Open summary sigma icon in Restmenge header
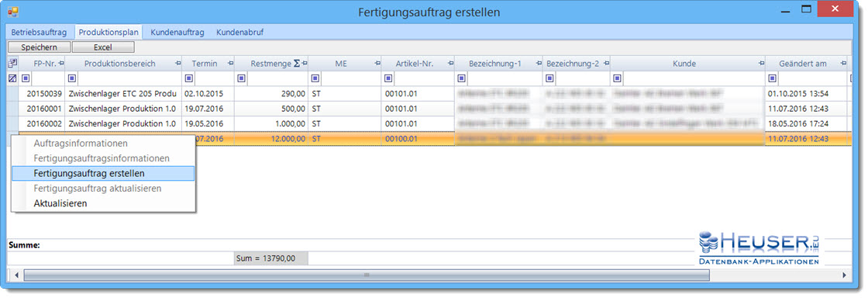The image size is (868, 298). pyautogui.click(x=297, y=64)
